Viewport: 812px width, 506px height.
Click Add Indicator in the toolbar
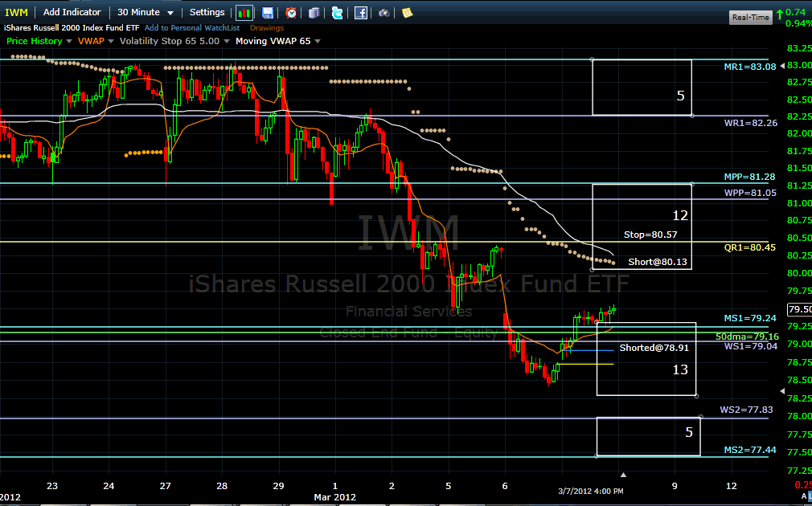tap(72, 12)
